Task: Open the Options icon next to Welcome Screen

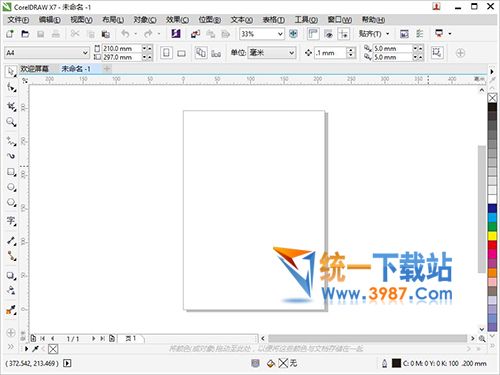Action: click(419, 34)
